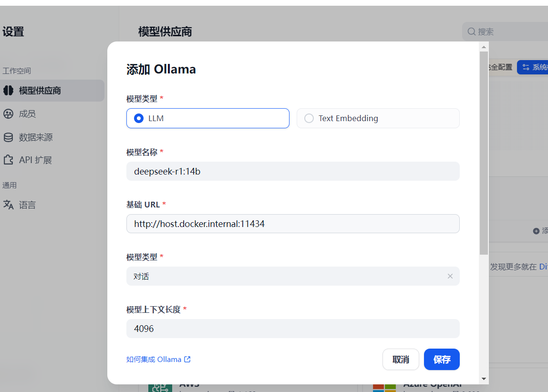548x392 pixels.
Task: Click the 取消 button
Action: pos(401,360)
